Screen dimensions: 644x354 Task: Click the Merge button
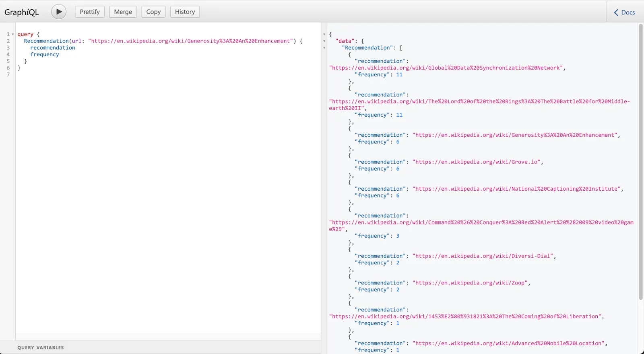coord(123,12)
